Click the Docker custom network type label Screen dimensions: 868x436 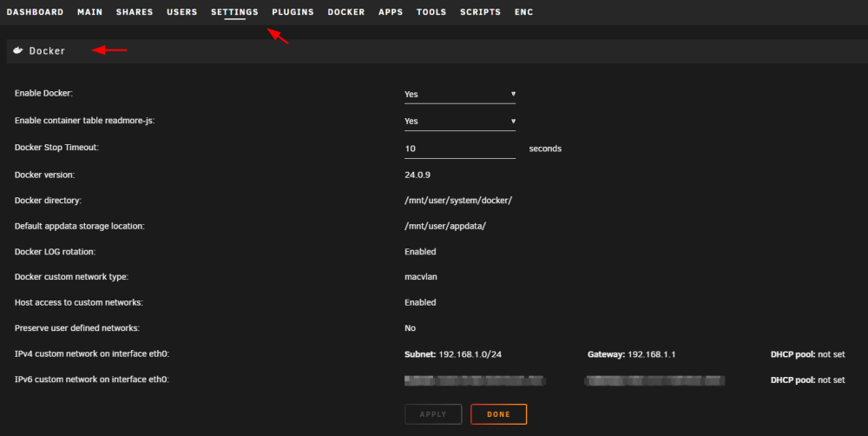[71, 277]
